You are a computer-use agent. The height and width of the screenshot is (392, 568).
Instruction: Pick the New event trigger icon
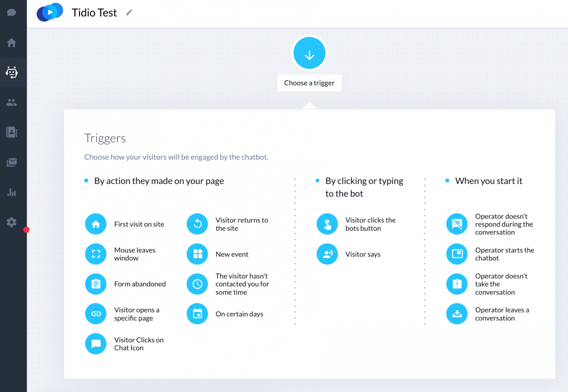click(197, 254)
